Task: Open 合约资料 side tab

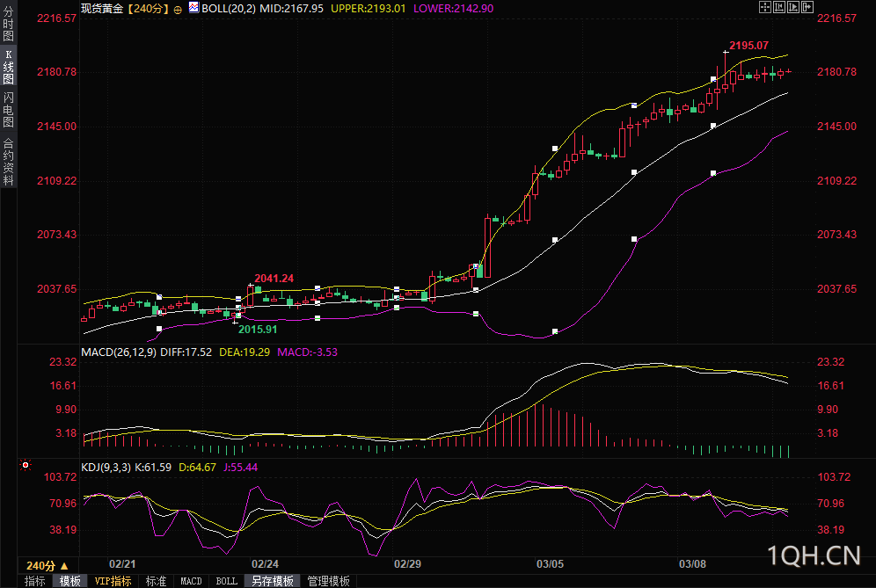Action: click(x=8, y=162)
